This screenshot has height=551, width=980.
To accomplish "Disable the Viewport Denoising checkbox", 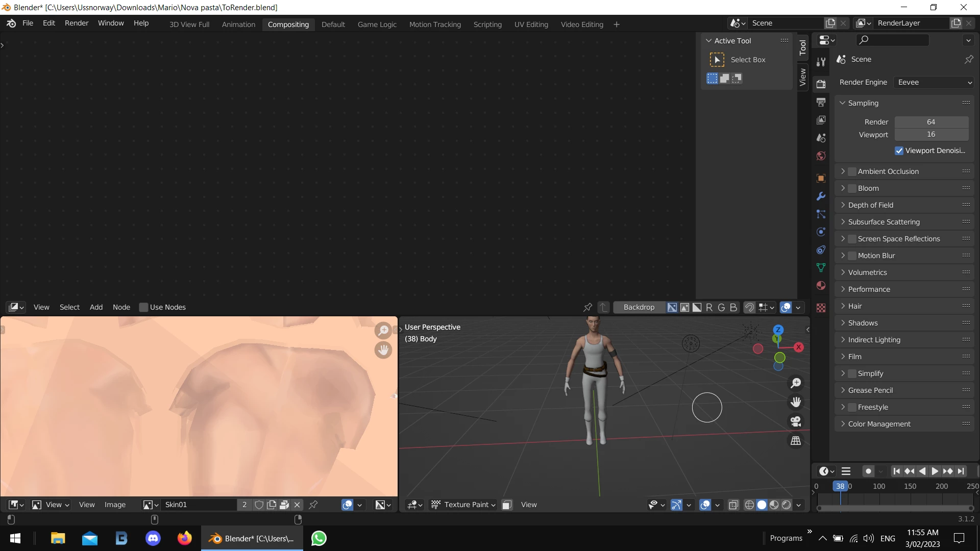I will (x=899, y=151).
